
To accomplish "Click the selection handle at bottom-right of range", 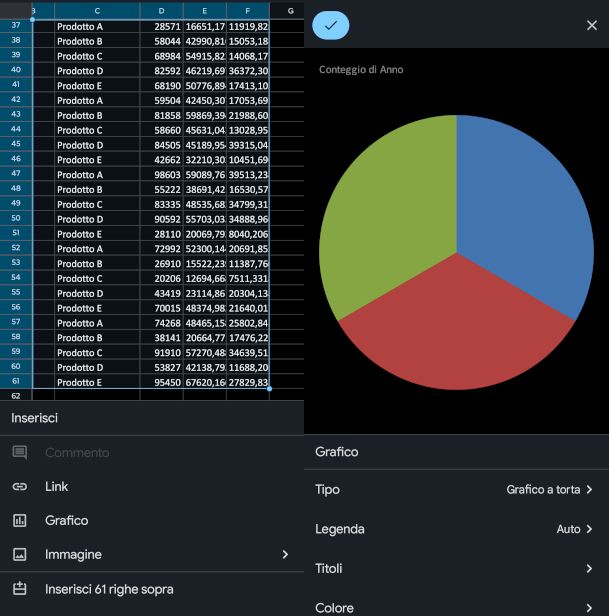I will 269,389.
